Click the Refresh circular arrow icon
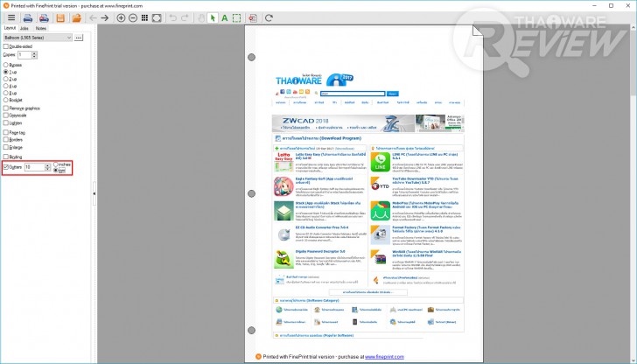This screenshot has width=637, height=364. tap(269, 17)
